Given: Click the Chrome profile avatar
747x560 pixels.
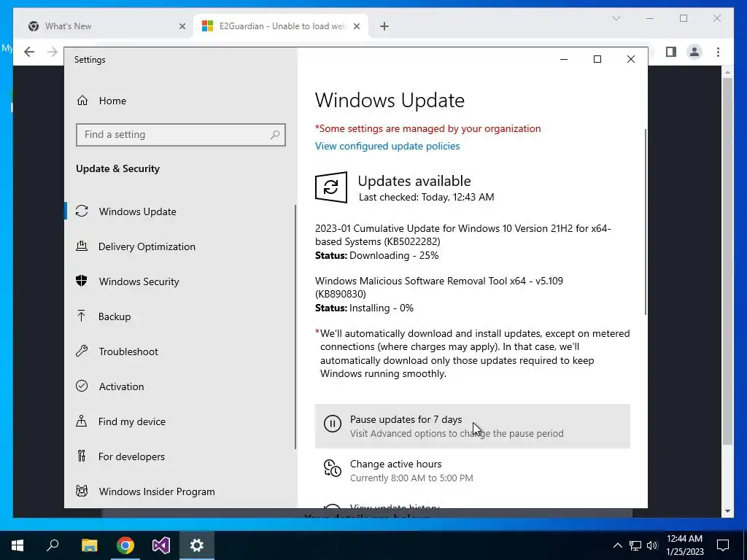Looking at the screenshot, I should pyautogui.click(x=694, y=52).
